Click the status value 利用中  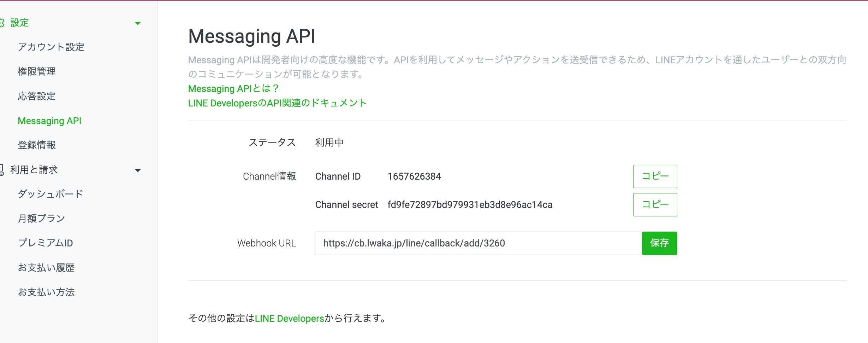coord(329,143)
